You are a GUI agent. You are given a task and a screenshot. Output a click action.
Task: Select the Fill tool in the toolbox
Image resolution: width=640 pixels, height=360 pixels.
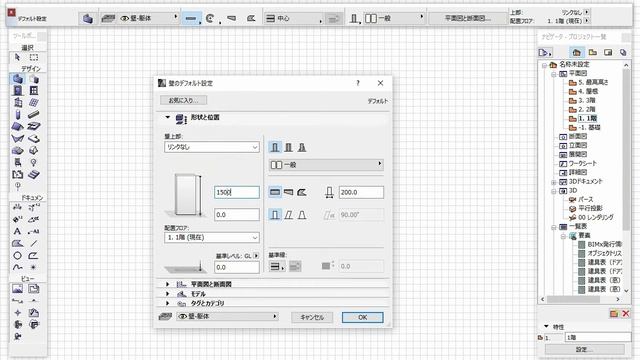(x=18, y=243)
